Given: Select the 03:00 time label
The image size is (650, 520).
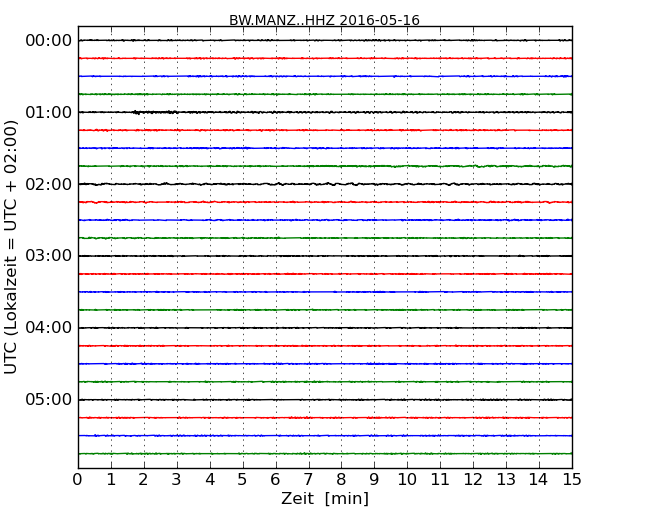Looking at the screenshot, I should point(49,256).
